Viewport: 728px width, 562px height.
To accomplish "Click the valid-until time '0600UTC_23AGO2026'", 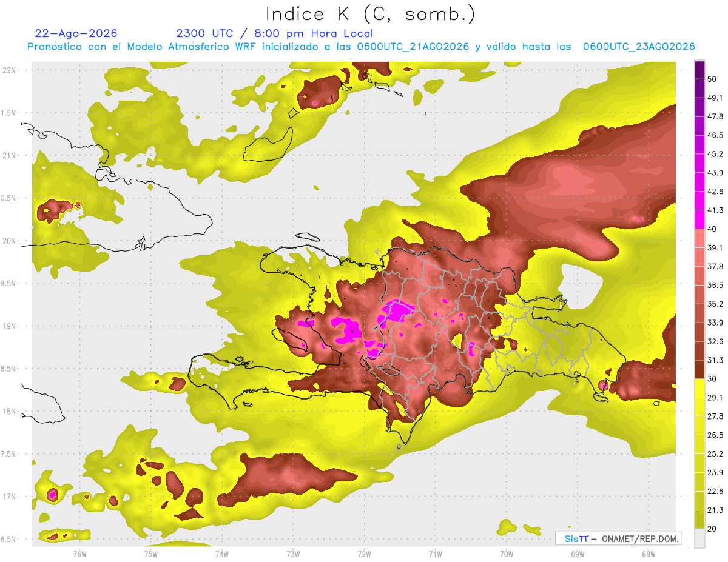I will [639, 47].
